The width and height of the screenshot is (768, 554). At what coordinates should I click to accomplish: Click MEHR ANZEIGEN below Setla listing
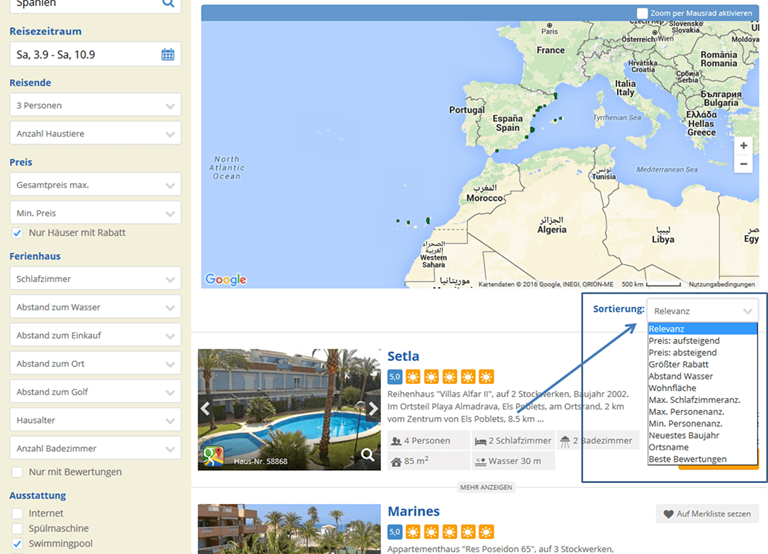pos(485,487)
